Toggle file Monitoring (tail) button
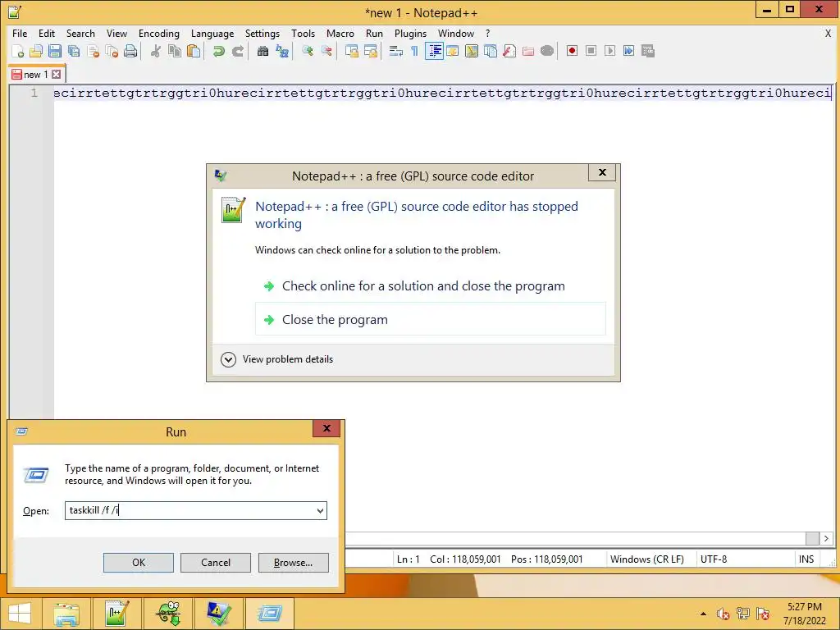Image resolution: width=840 pixels, height=630 pixels. click(547, 52)
